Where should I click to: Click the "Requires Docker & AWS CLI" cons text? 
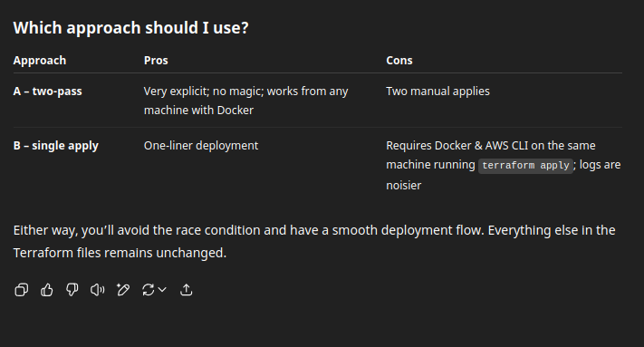503,165
